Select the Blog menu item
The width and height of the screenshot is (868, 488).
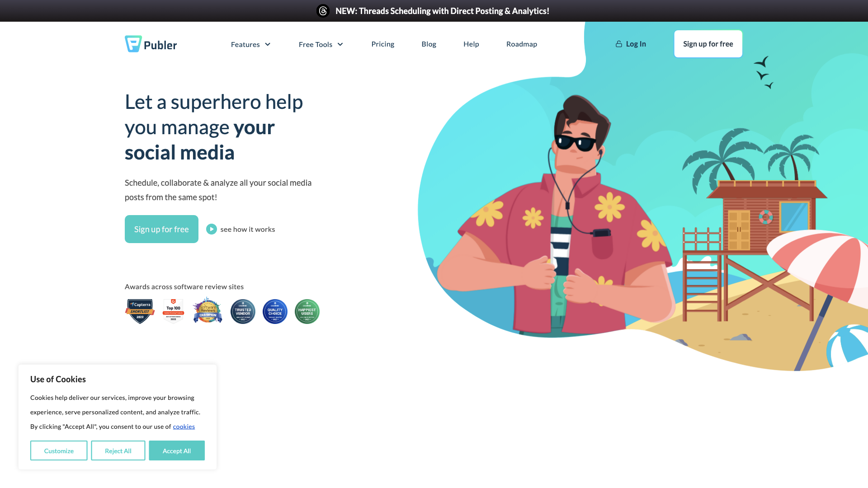pos(429,43)
